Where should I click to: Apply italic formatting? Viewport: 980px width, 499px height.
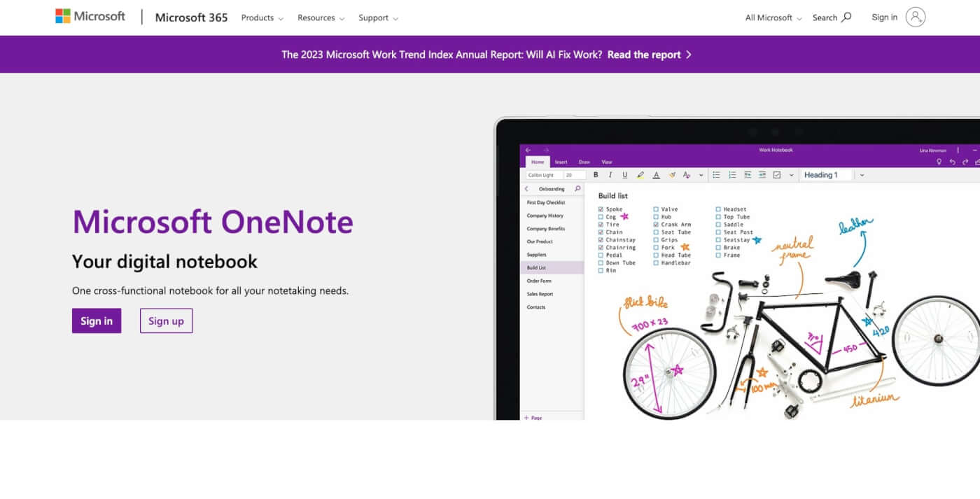tap(610, 175)
